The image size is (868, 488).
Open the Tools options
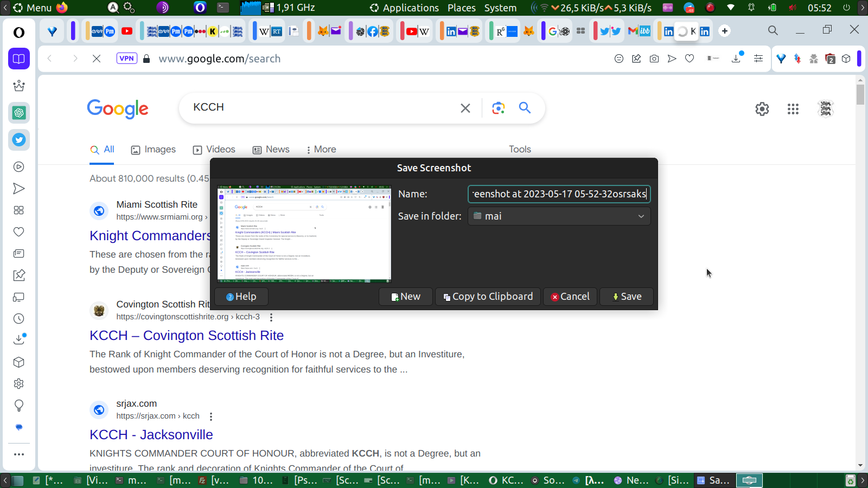coord(520,150)
